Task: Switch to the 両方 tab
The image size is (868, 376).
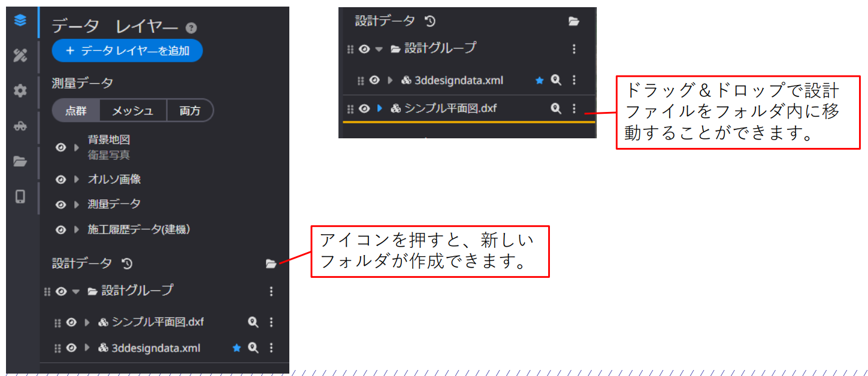Action: click(x=189, y=111)
